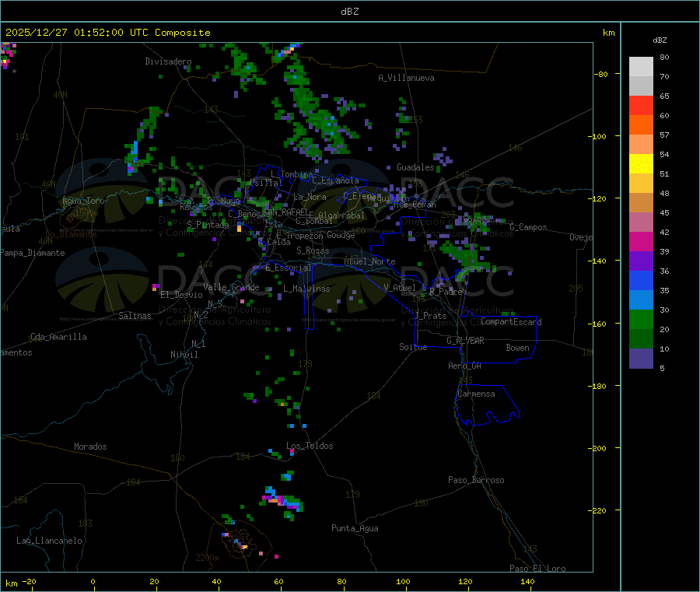Click the Carmensa place label
Screen dimensions: 700x592
pos(476,394)
